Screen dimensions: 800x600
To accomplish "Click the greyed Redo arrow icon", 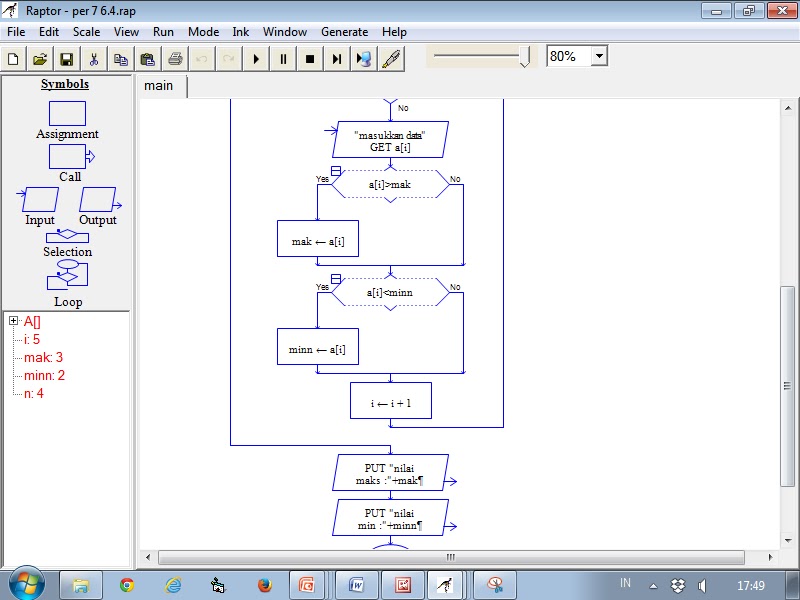I will click(229, 59).
